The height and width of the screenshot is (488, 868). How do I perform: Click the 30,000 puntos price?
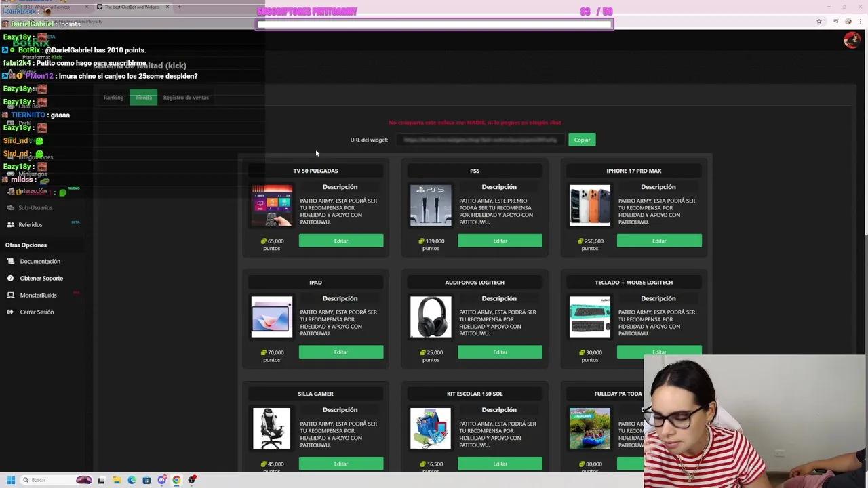pyautogui.click(x=591, y=356)
